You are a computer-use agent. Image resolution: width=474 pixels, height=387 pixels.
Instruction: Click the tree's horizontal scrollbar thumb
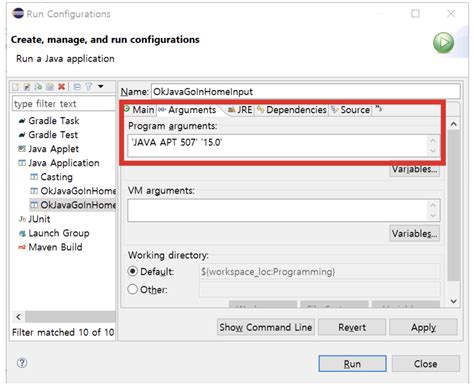point(71,317)
